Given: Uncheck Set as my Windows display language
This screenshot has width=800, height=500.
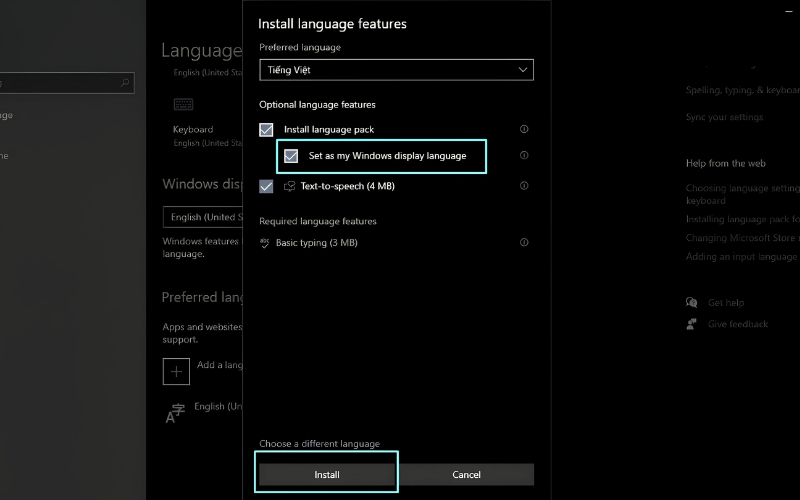Looking at the screenshot, I should click(291, 156).
